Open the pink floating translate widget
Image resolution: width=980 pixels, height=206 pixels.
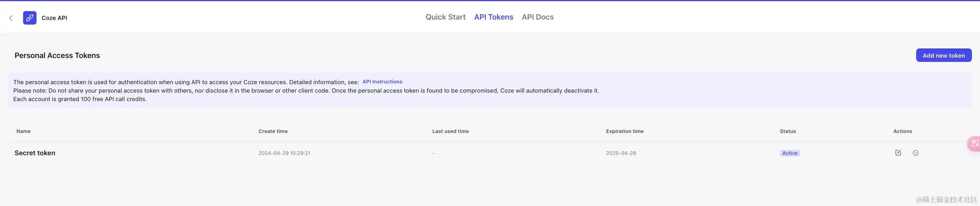coord(975,144)
